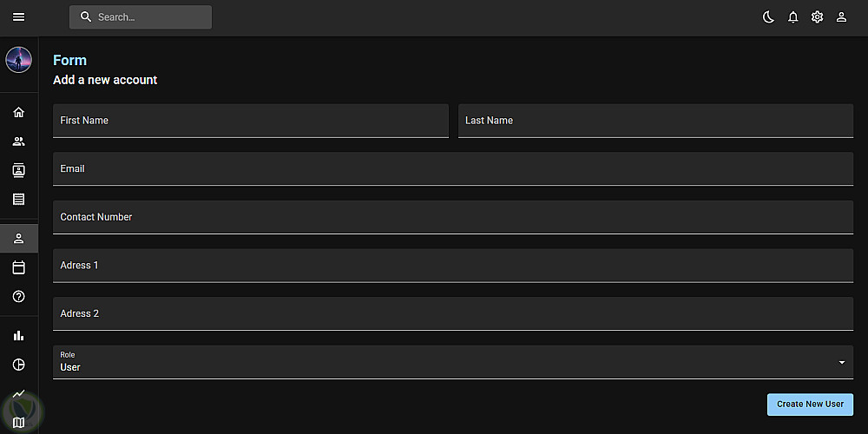
Task: Open Manage Team sidebar icon
Action: [x=19, y=141]
